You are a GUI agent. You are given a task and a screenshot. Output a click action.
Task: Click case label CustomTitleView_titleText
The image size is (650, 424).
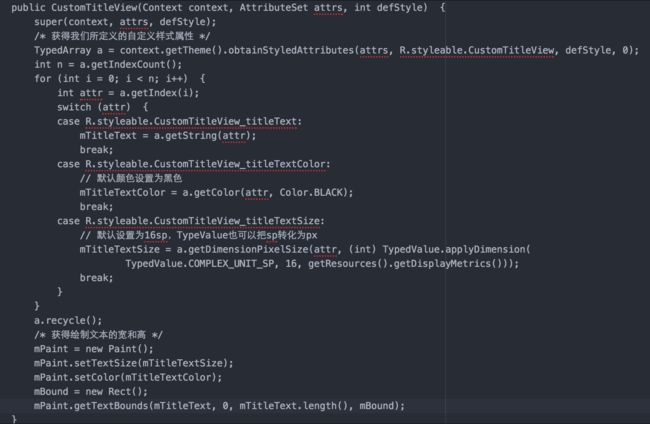(191, 121)
